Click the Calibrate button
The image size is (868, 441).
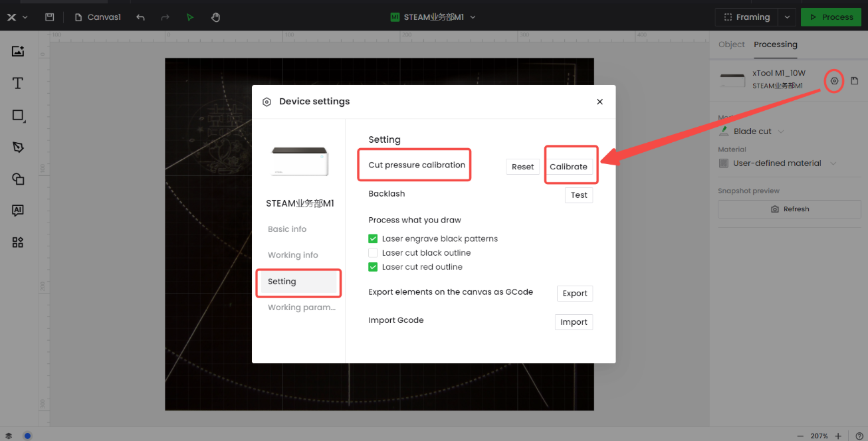tap(568, 167)
